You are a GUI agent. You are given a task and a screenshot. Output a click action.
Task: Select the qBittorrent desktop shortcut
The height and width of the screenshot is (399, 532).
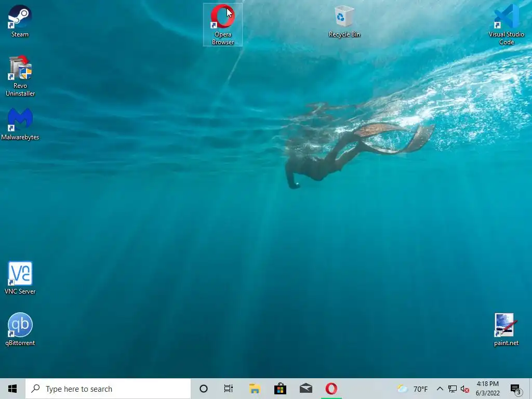pyautogui.click(x=20, y=329)
